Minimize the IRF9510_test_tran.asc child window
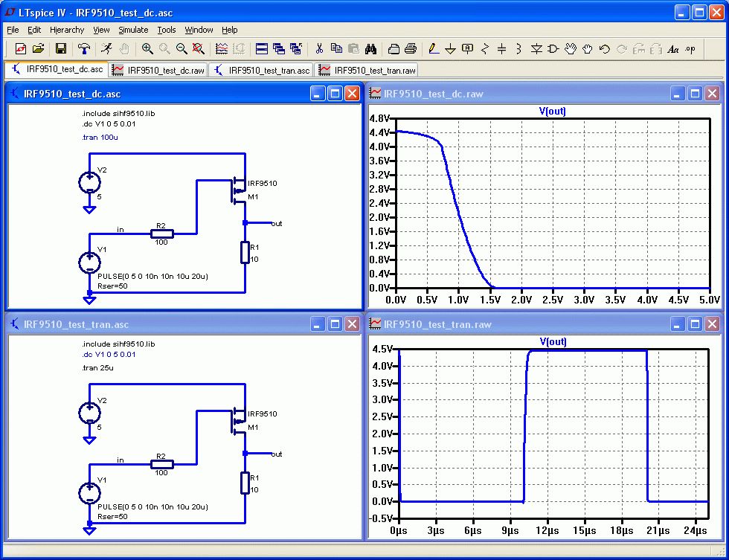 pyautogui.click(x=317, y=324)
